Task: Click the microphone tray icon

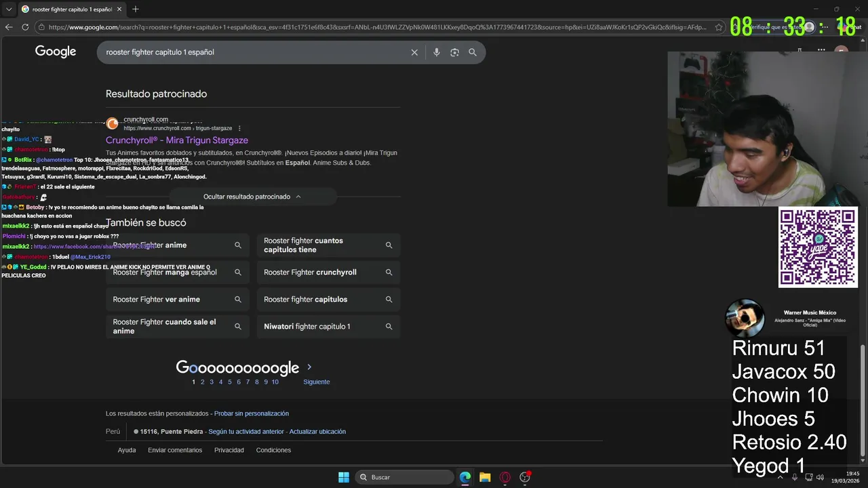Action: (795, 477)
